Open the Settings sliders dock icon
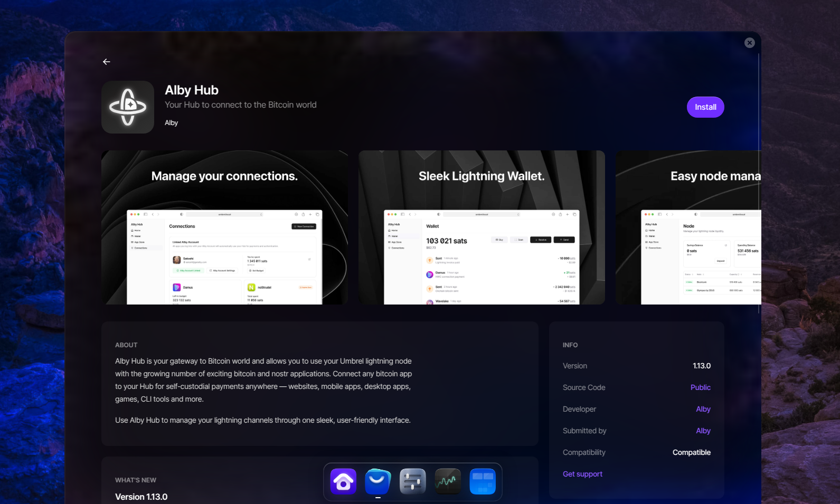This screenshot has width=840, height=504. (413, 481)
